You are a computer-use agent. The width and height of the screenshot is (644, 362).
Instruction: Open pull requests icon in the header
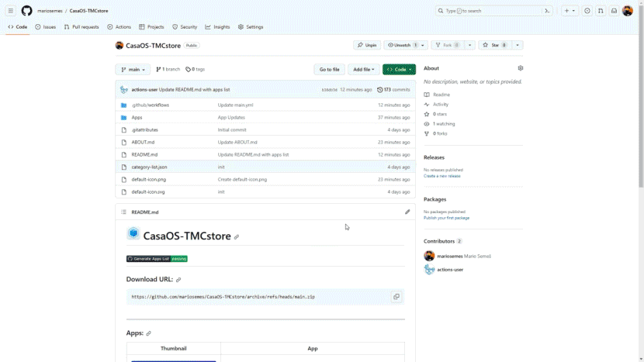[x=601, y=11]
